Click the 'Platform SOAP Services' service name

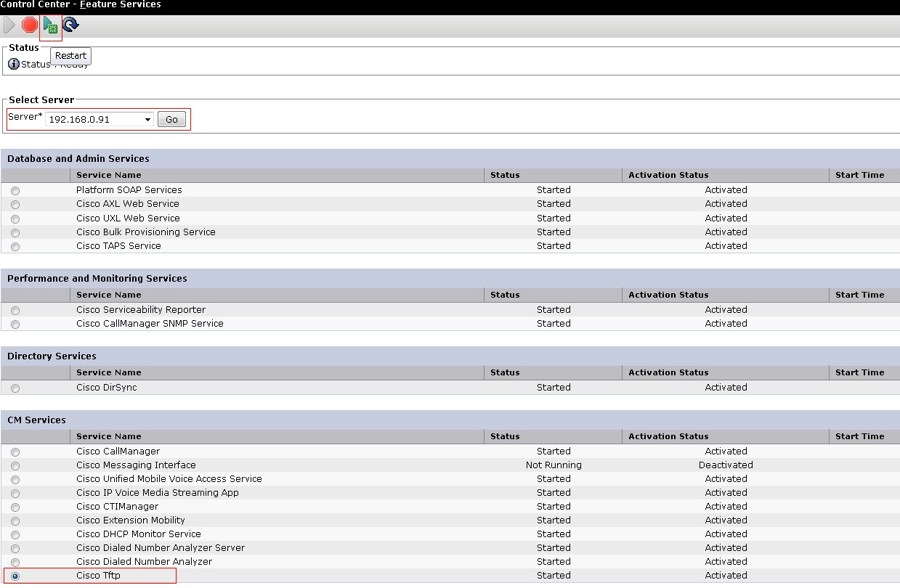pyautogui.click(x=129, y=190)
